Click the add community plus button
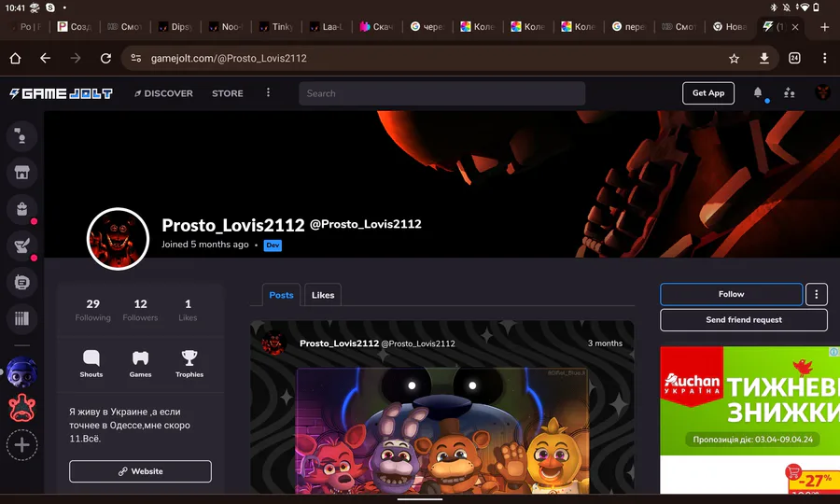The width and height of the screenshot is (840, 504). (x=22, y=445)
